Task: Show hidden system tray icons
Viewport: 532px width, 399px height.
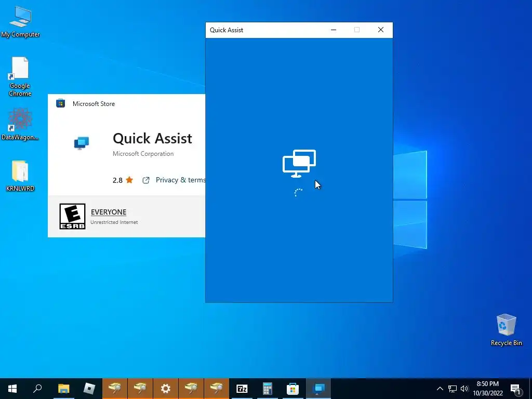Action: 440,389
